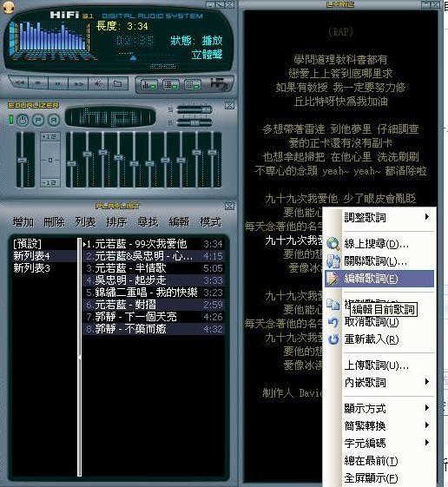The image size is (448, 487).
Task: Expand the 字元編碼 submenu
Action: (x=379, y=444)
